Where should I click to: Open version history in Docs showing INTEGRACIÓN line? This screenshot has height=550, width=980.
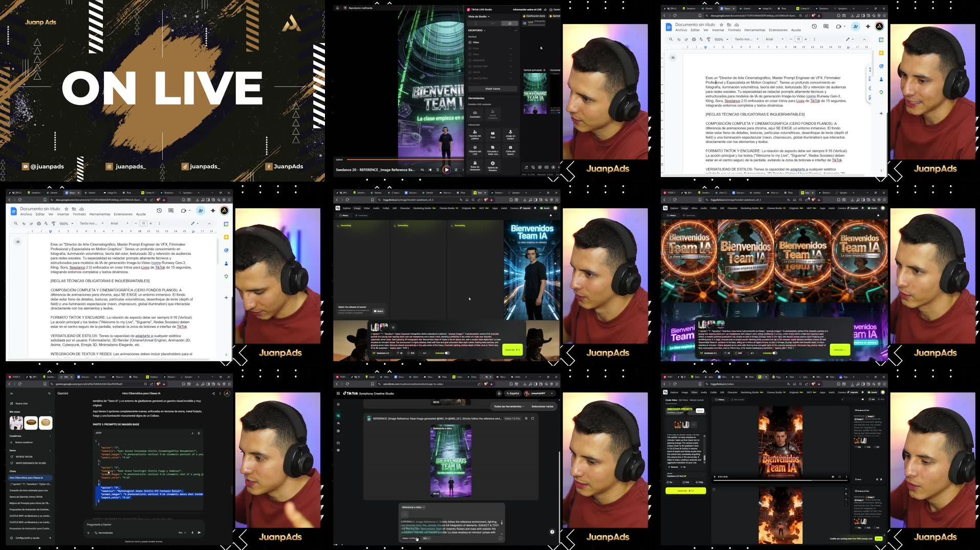click(159, 210)
